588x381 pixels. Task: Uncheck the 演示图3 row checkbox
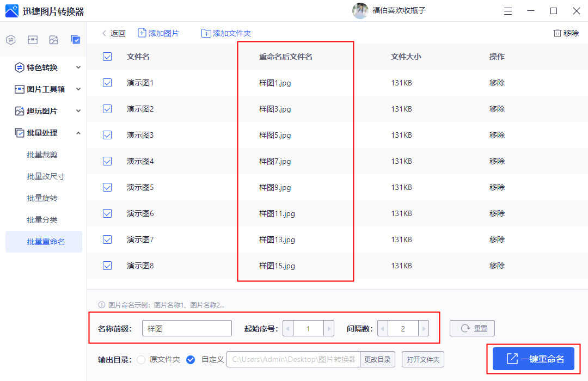[x=107, y=135]
